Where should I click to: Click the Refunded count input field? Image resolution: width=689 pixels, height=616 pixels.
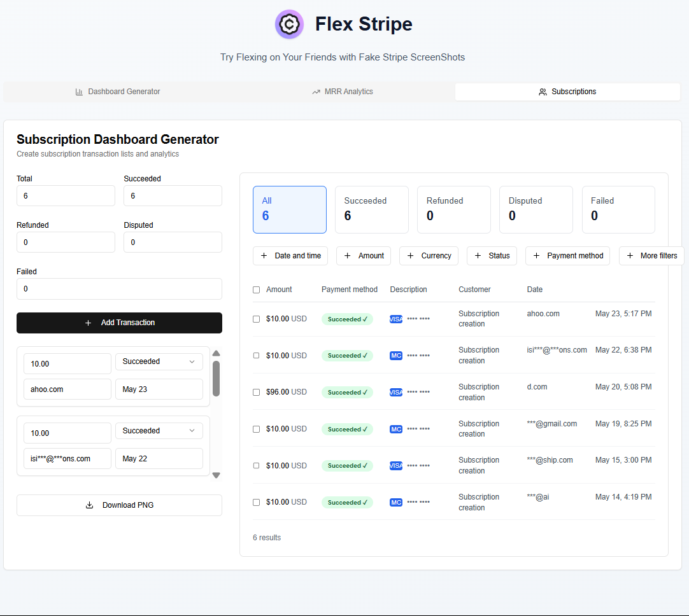[x=66, y=242]
